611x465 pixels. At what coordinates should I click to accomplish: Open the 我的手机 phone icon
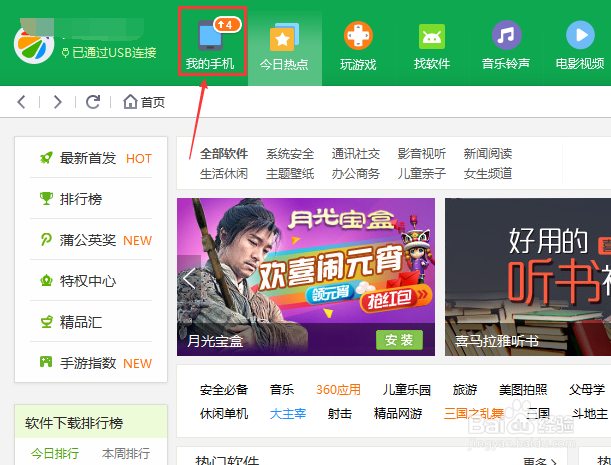[x=210, y=35]
